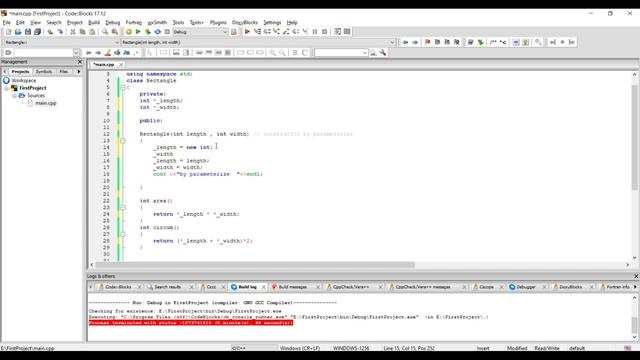
Task: Jump forward with the green right arrow
Action: [x=415, y=42]
